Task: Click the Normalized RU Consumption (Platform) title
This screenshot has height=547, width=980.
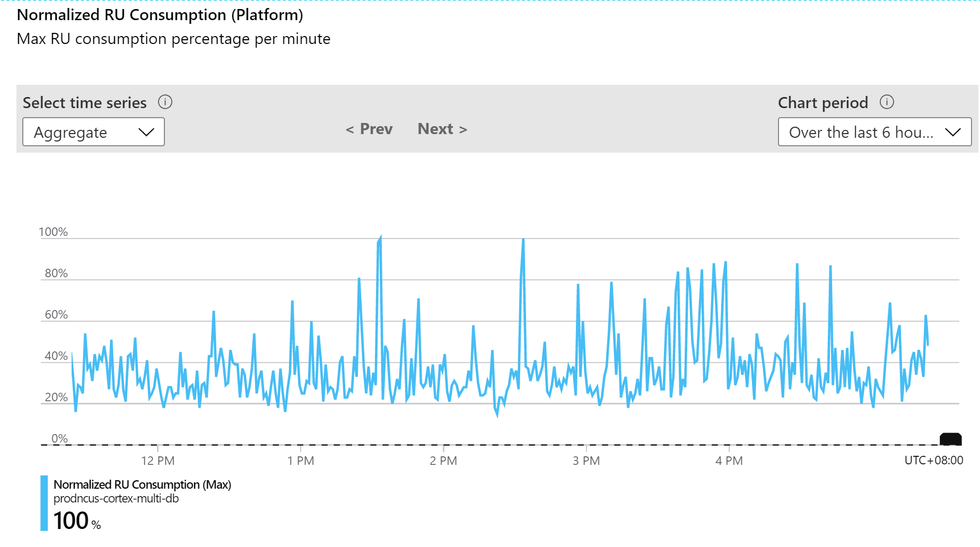Action: [160, 15]
